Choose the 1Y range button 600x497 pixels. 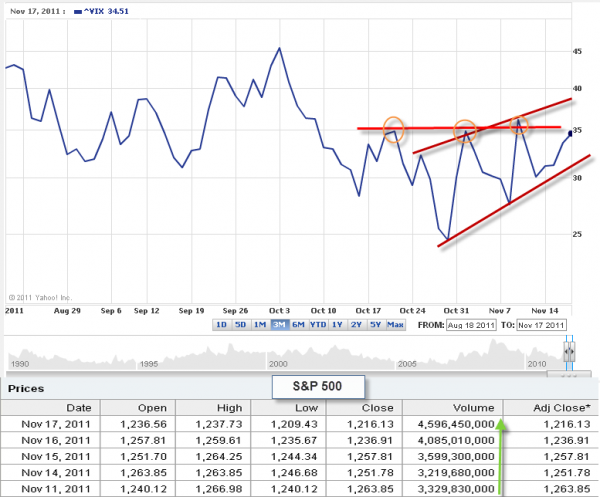(339, 325)
